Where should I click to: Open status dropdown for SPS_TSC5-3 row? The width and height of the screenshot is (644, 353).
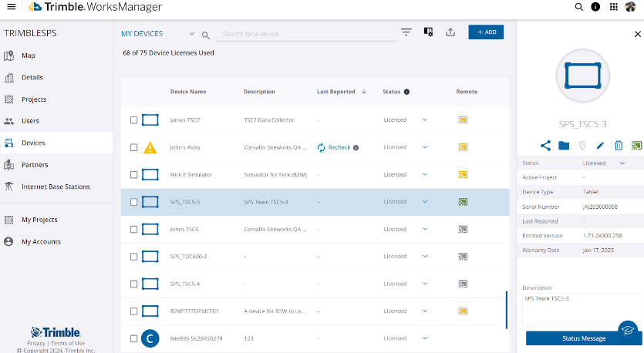click(x=425, y=201)
